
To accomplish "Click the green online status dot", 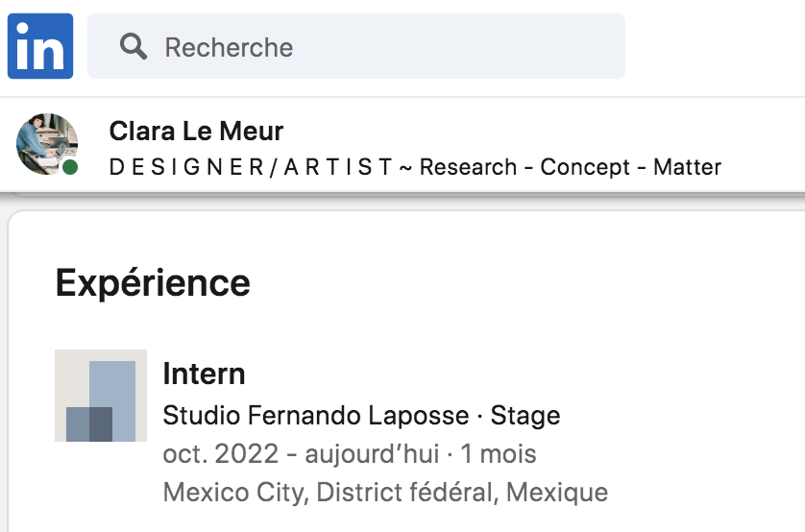I will 70,167.
